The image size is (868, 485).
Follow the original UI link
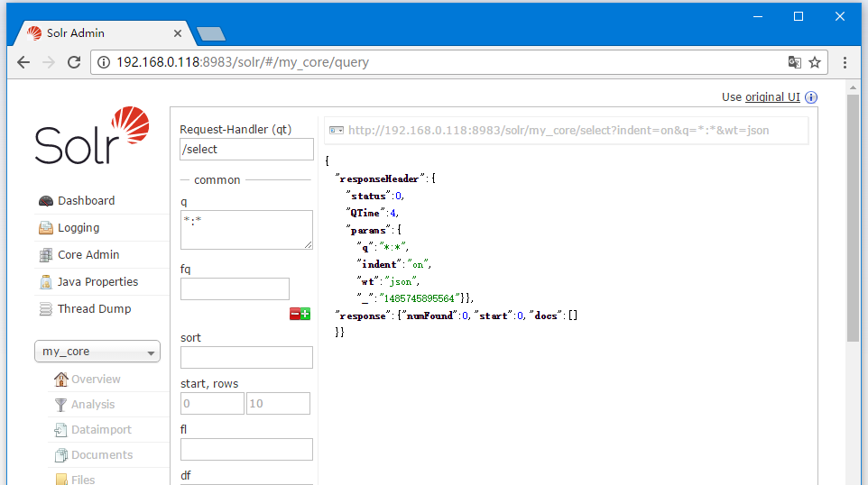click(x=772, y=97)
